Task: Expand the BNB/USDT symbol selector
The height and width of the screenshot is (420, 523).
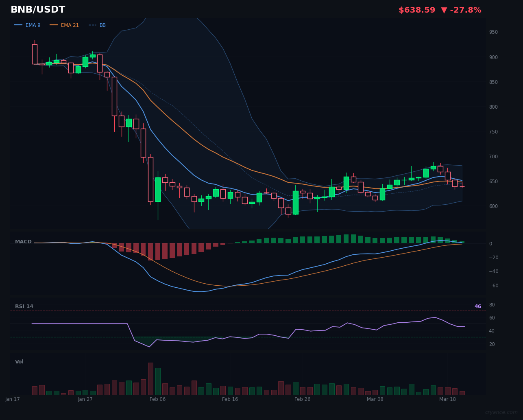Action: (x=37, y=9)
